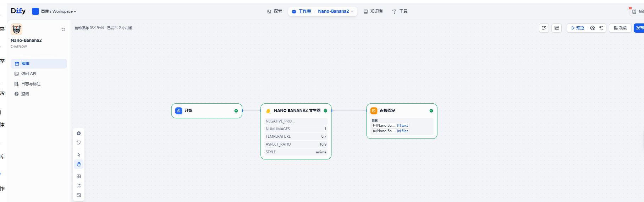This screenshot has height=202, width=644.
Task: Open the checklist icon
Action: point(601,28)
